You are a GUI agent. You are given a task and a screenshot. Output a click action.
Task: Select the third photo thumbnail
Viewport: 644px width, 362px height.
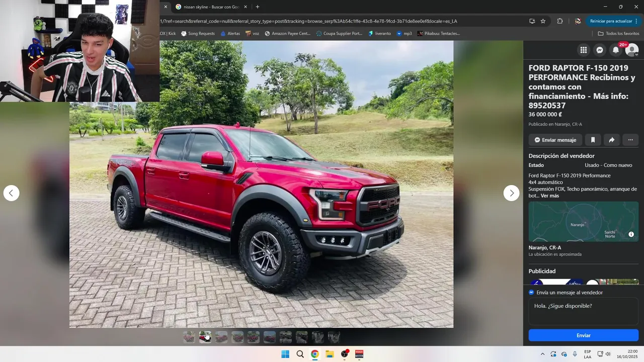[221, 337]
